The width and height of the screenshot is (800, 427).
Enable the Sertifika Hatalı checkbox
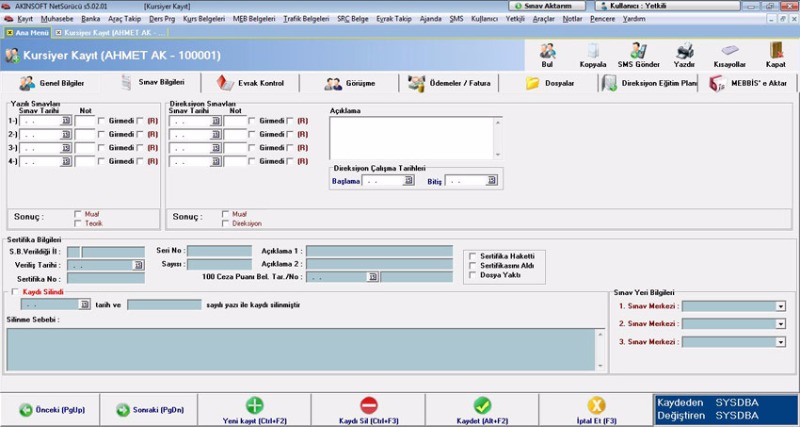pyautogui.click(x=473, y=256)
